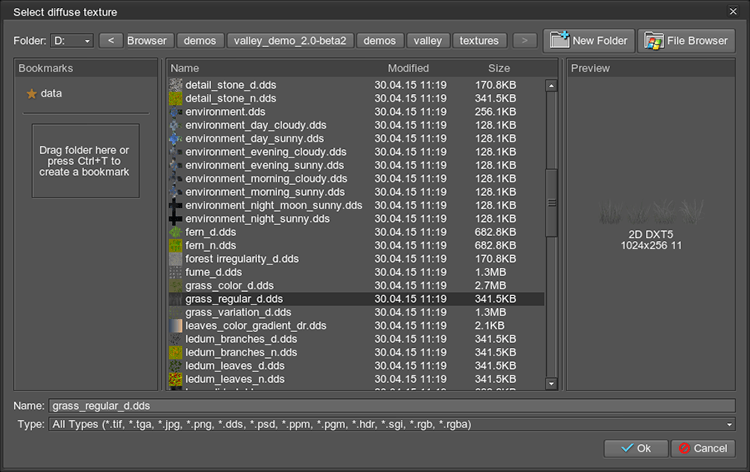750x472 pixels.
Task: Open the Folder drive dropdown
Action: pos(73,41)
